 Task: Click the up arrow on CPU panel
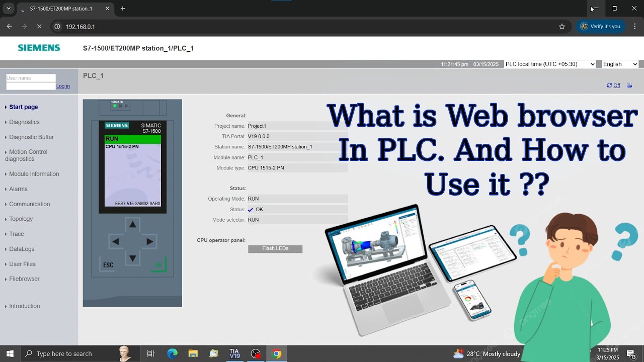[x=132, y=225]
